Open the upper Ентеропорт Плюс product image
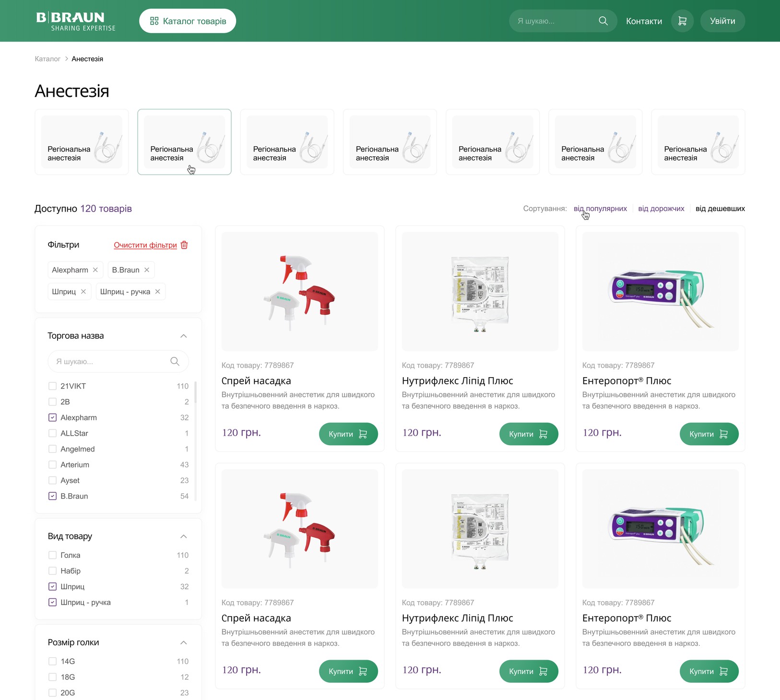This screenshot has height=700, width=780. [x=661, y=291]
